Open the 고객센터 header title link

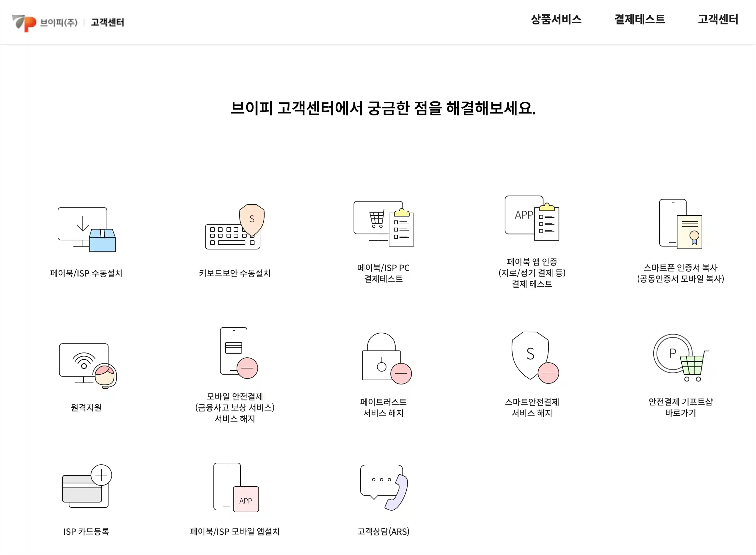pos(108,22)
